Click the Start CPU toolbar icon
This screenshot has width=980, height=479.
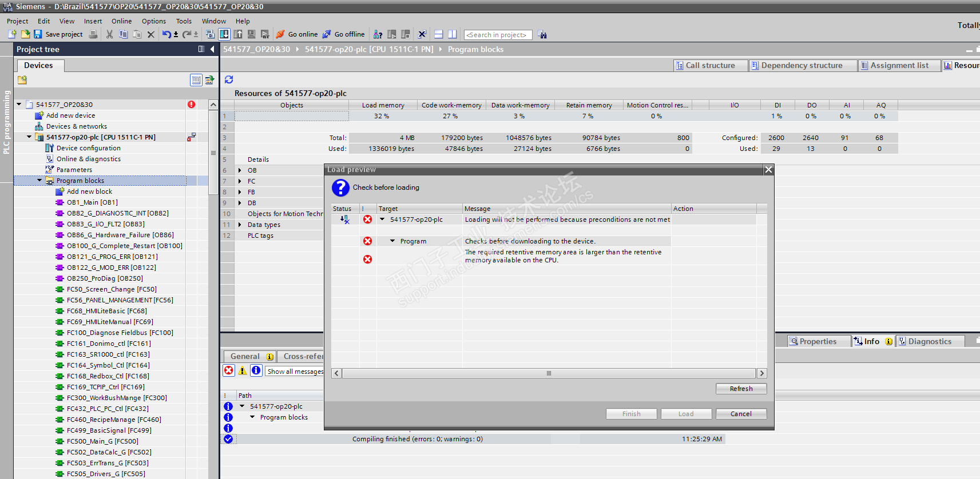point(392,34)
